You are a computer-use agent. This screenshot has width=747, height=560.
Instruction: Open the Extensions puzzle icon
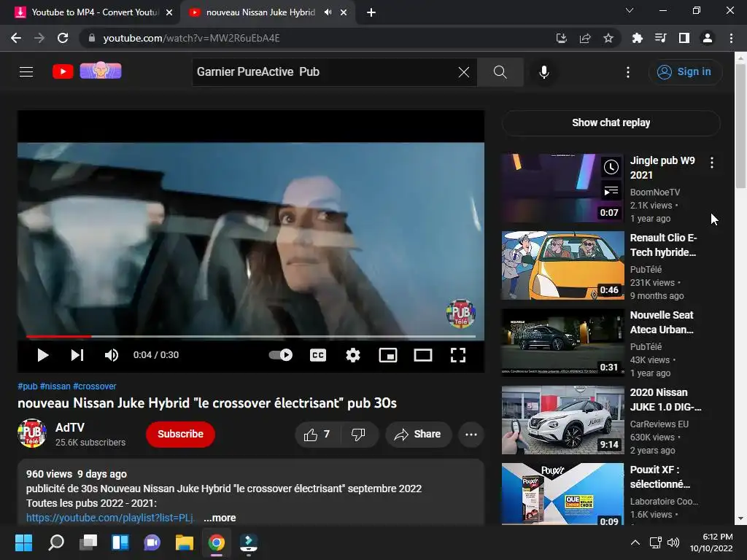[x=637, y=38]
